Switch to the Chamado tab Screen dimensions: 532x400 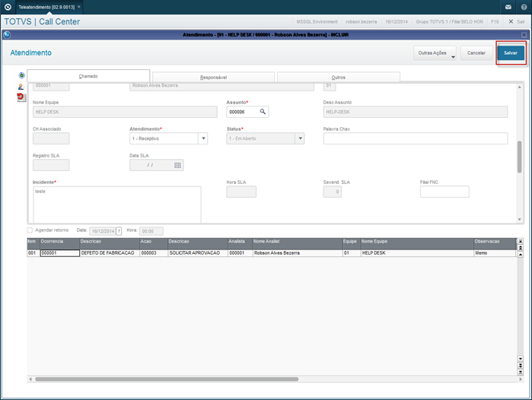(x=88, y=76)
